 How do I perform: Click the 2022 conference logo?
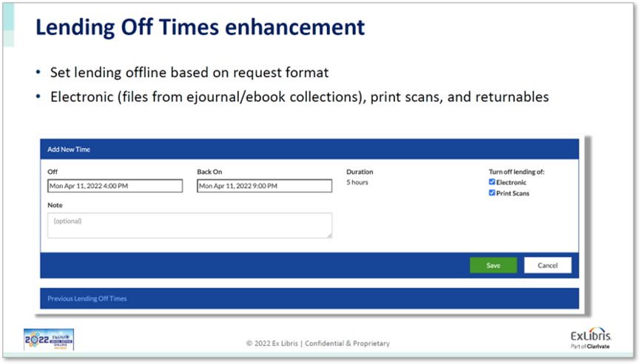click(x=49, y=339)
